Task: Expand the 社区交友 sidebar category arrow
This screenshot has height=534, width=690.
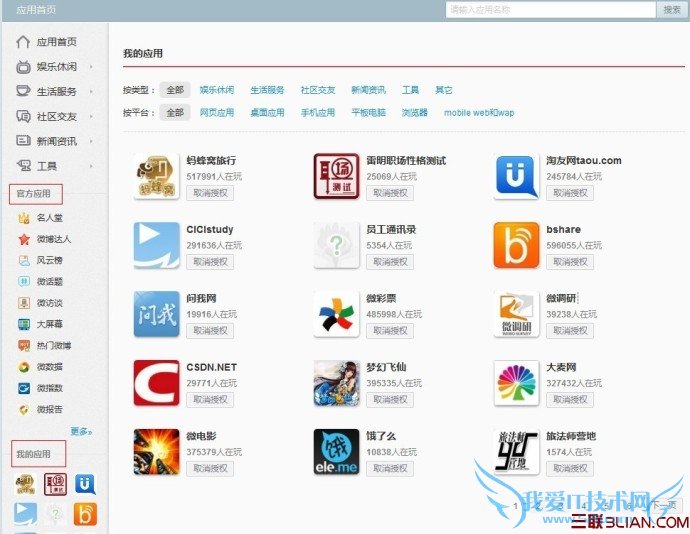Action: point(91,117)
